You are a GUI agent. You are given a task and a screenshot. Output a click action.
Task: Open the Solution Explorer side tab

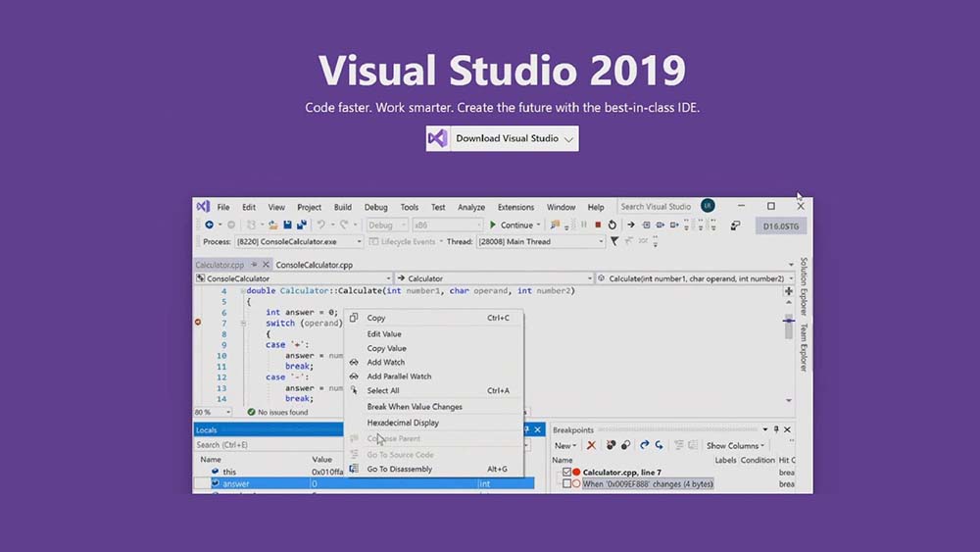click(x=804, y=286)
